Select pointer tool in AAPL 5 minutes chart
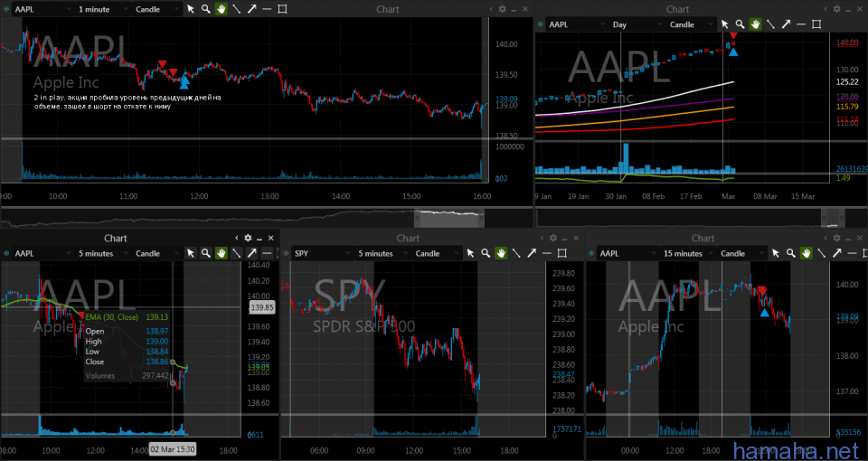Screen dimensions: 868x461 click(191, 253)
